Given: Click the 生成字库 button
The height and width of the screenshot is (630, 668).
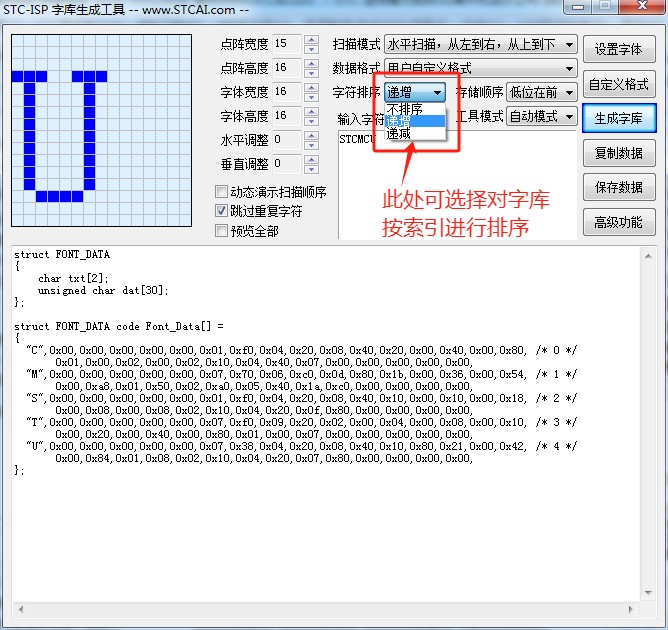Looking at the screenshot, I should (618, 118).
